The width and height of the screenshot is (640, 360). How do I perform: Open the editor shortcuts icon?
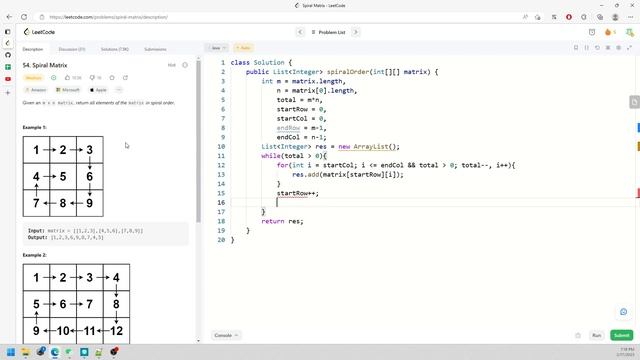pyautogui.click(x=608, y=48)
